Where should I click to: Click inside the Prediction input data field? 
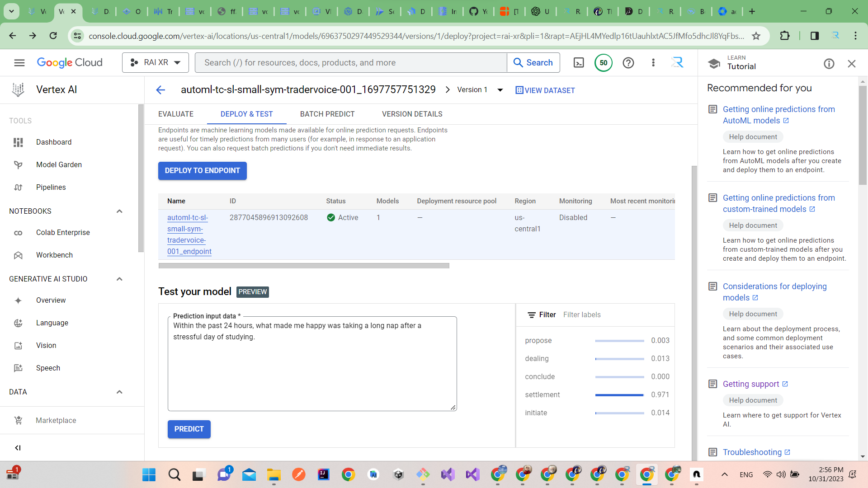312,361
